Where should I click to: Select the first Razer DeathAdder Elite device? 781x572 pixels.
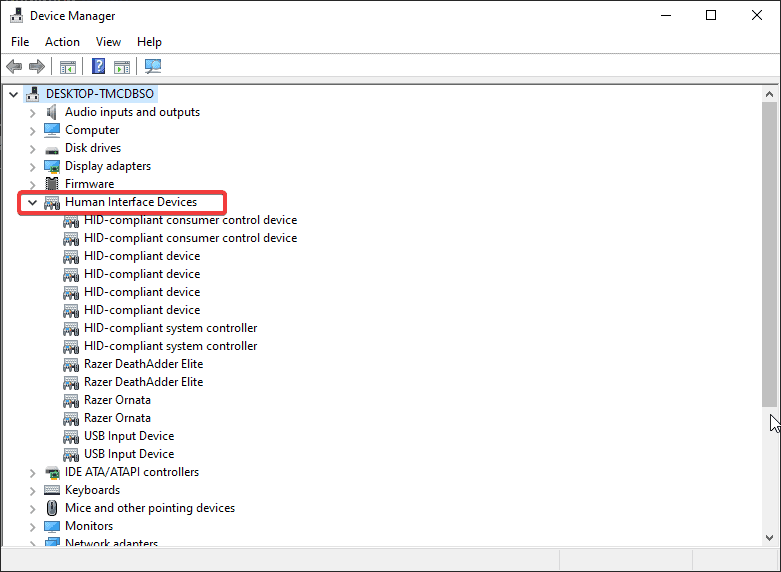tap(143, 364)
